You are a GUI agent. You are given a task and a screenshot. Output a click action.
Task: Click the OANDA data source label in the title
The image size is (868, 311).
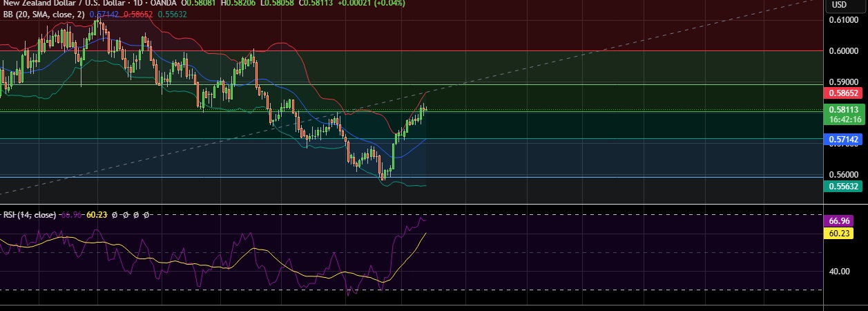[x=164, y=3]
